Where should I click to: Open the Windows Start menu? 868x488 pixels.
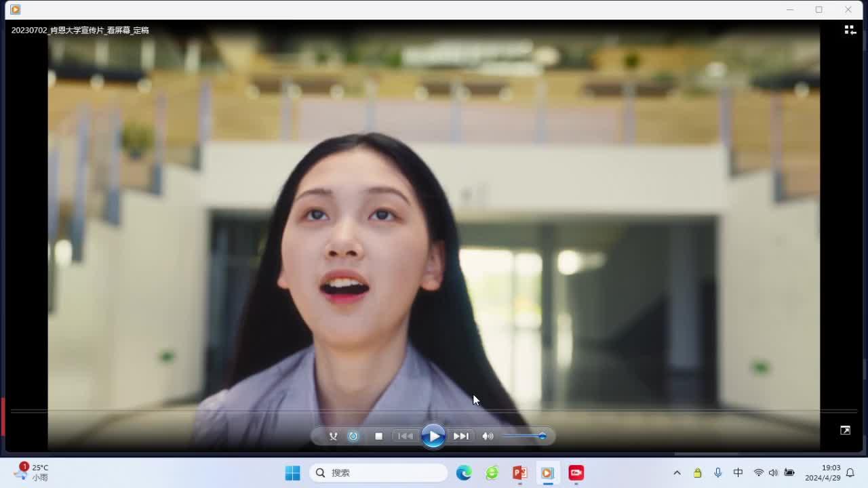[x=293, y=473]
